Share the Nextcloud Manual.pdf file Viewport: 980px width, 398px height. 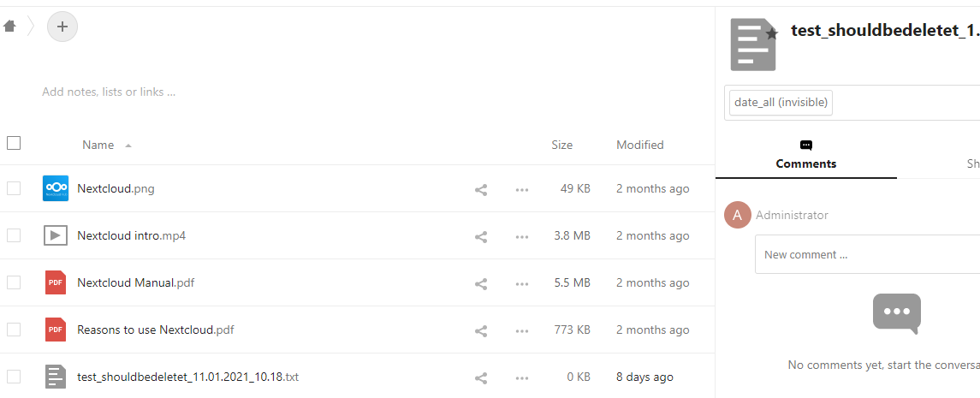[x=481, y=283]
